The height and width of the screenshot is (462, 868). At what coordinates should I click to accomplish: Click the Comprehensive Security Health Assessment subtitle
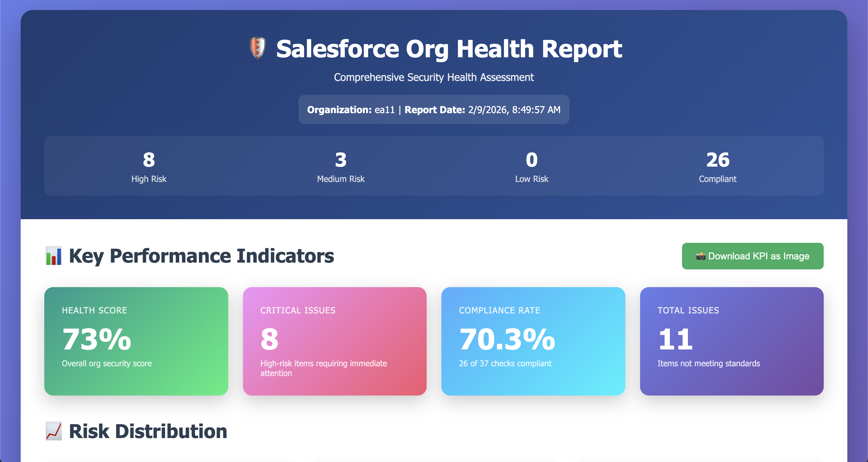coord(434,77)
